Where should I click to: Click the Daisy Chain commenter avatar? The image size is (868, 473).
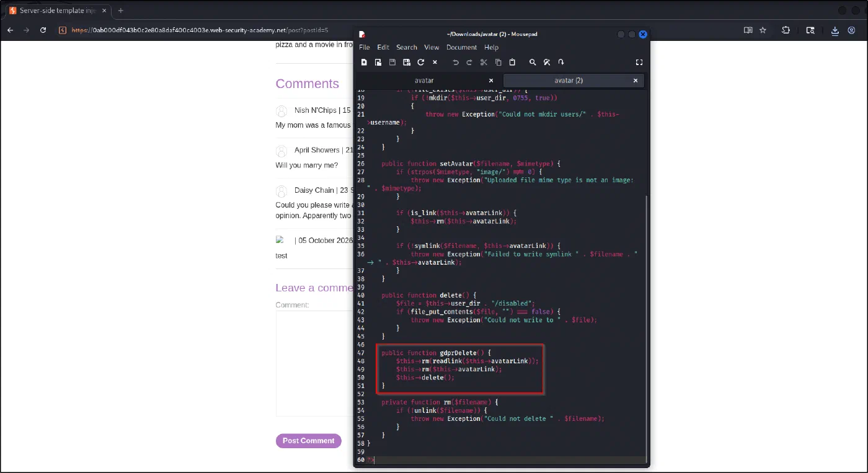tap(281, 191)
